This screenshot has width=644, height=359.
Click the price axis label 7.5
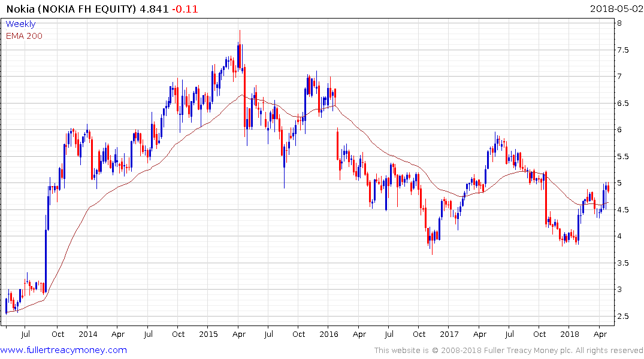pyautogui.click(x=622, y=50)
